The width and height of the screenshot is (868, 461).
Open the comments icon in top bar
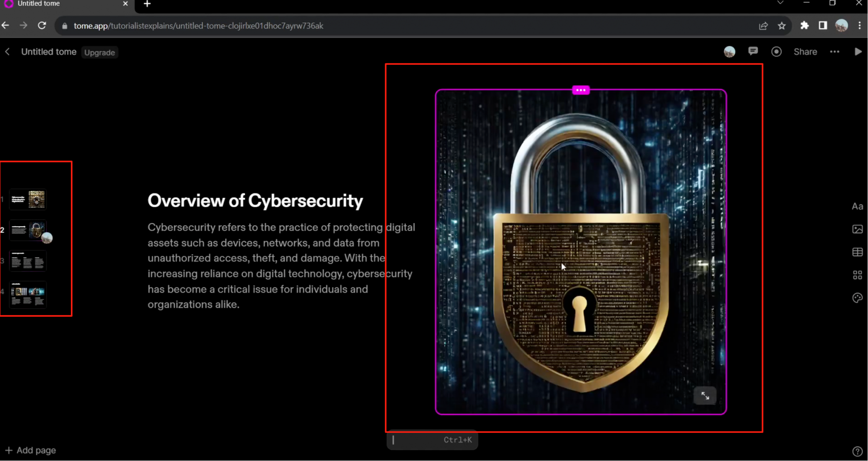point(753,51)
